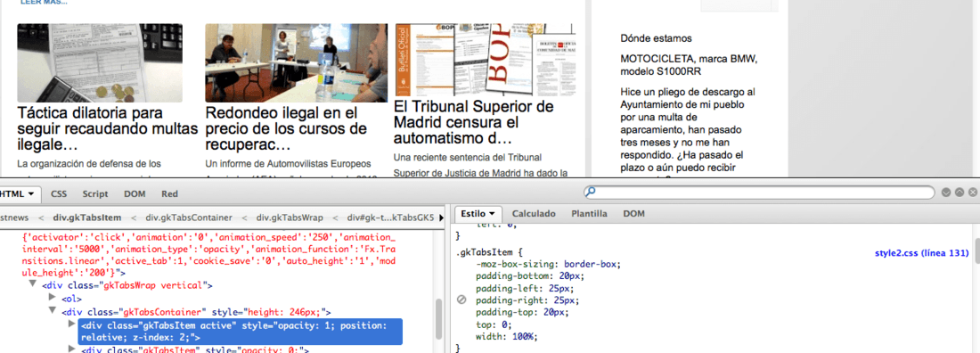This screenshot has height=353, width=980.
Task: Click the breadcrumb overflow arrow
Action: (443, 218)
